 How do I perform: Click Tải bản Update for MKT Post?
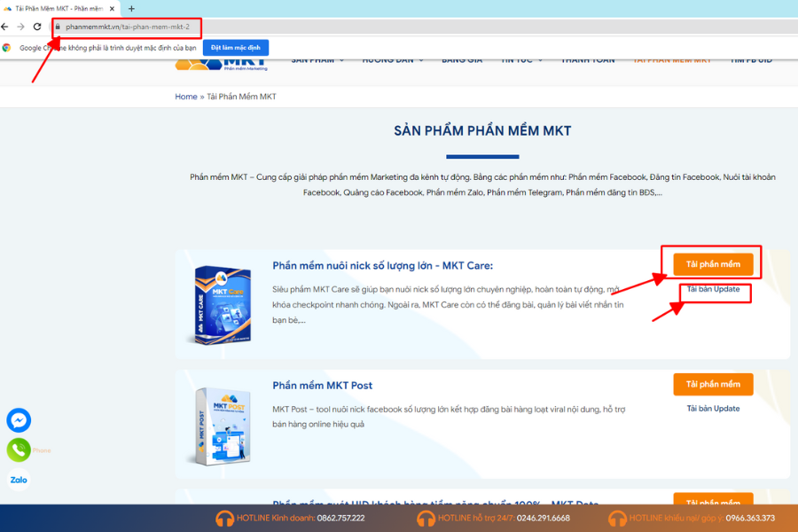point(713,409)
